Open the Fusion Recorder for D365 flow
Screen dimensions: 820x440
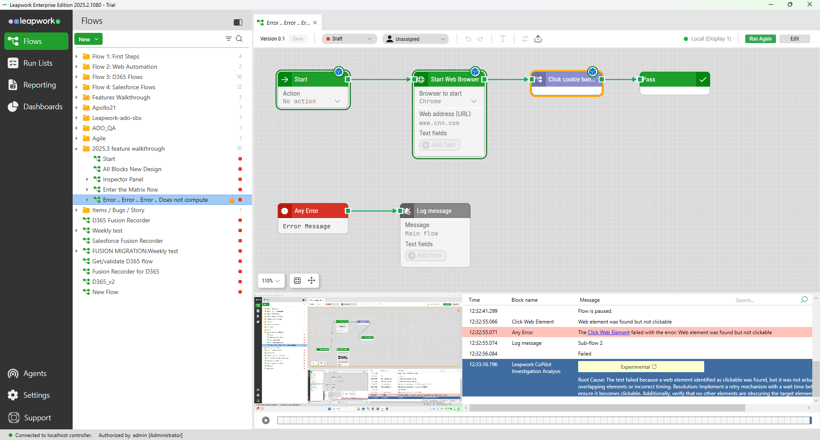126,272
